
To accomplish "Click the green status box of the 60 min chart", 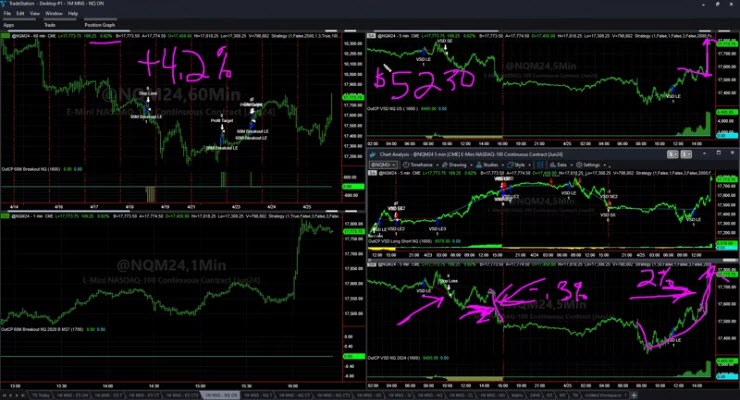I will [x=6, y=36].
